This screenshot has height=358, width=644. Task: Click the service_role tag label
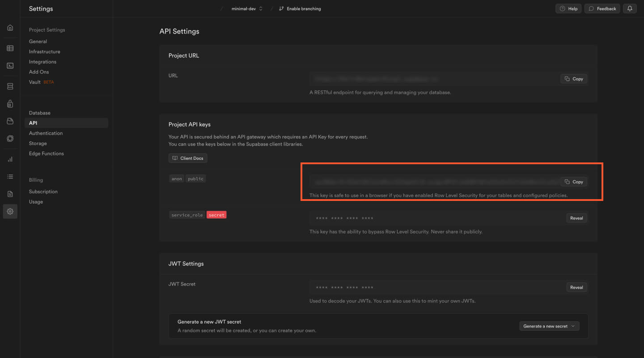187,215
